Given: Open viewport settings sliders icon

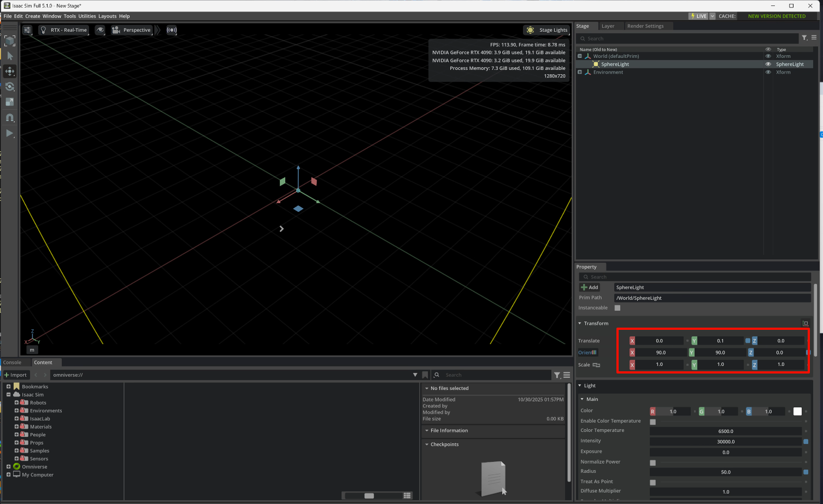Looking at the screenshot, I should pos(27,30).
